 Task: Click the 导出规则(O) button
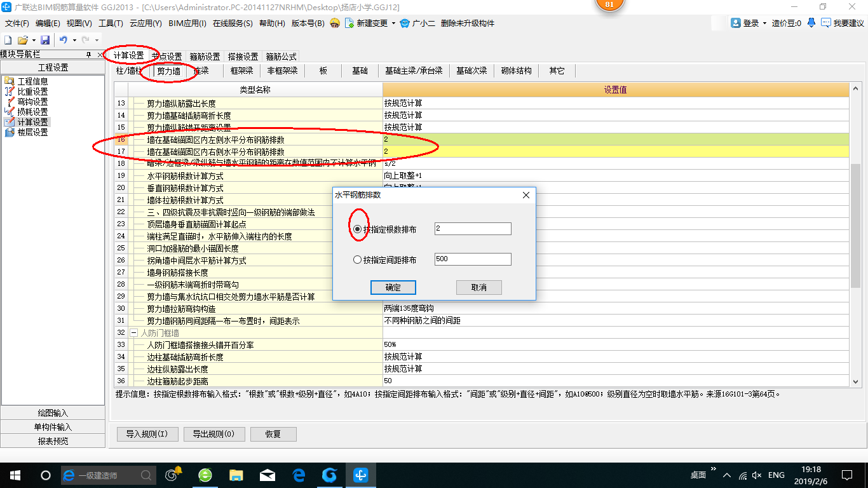point(213,435)
